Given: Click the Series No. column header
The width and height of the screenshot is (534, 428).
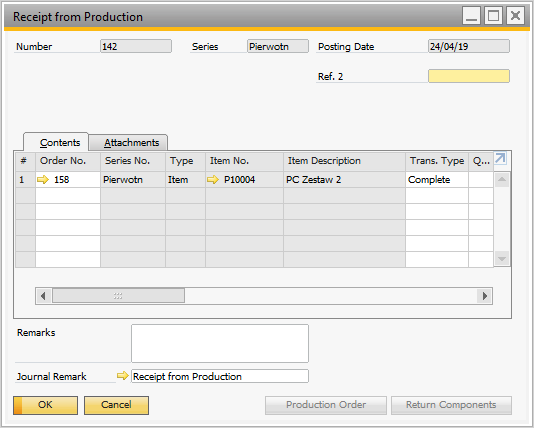Looking at the screenshot, I should coord(133,161).
